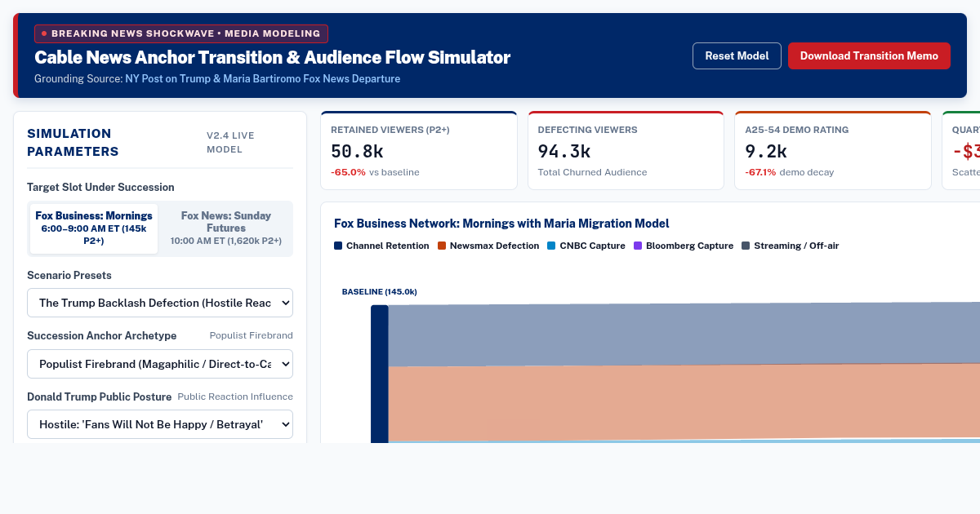Open the Donald Trump Public Posture dropdown
Screen dimensions: 980x514
pos(160,424)
